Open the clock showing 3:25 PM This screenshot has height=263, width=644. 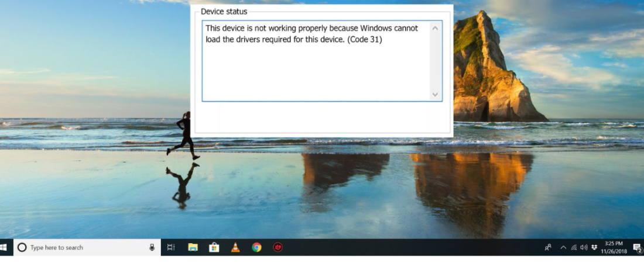614,247
